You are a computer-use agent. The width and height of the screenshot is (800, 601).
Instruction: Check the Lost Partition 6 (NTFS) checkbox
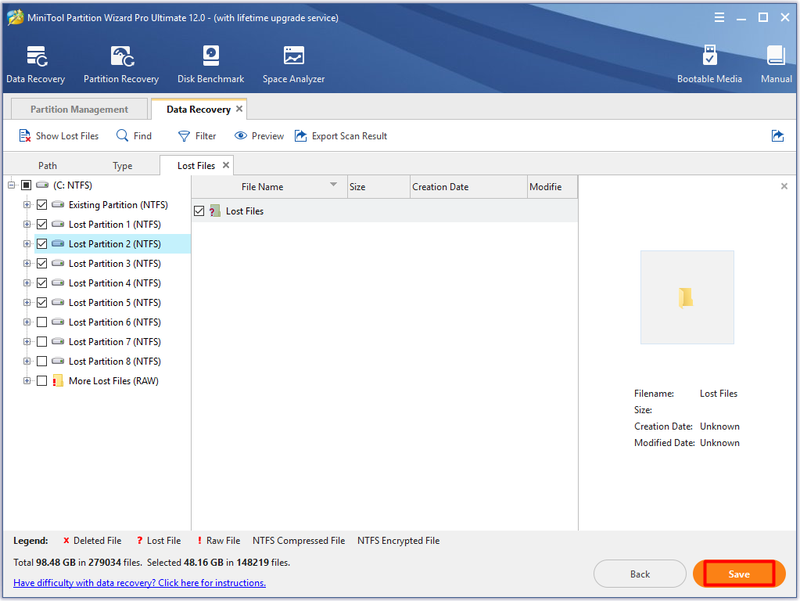(x=42, y=322)
